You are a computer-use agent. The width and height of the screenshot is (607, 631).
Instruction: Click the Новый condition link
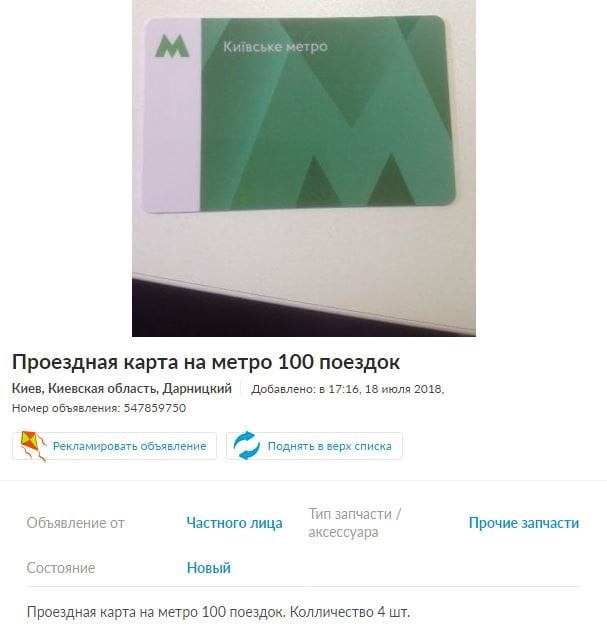209,568
